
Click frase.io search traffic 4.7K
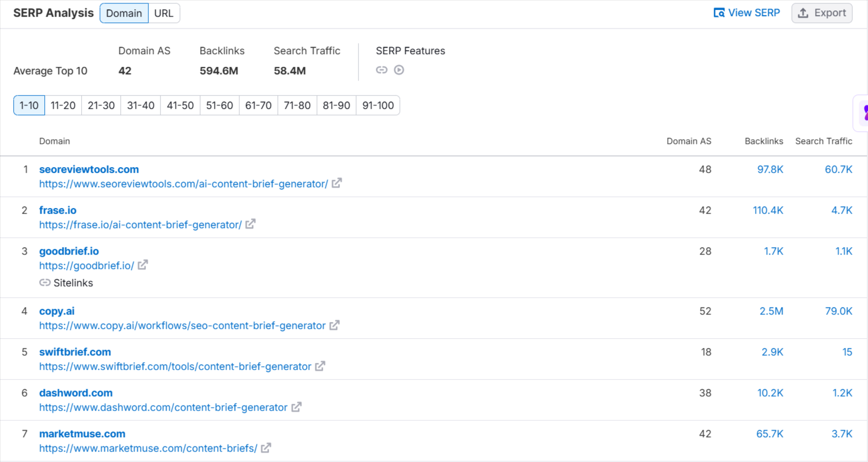[x=842, y=210]
